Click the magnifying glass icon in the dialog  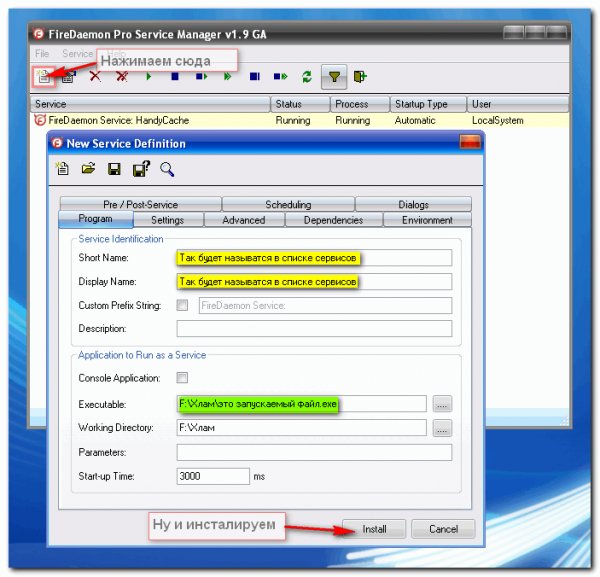pyautogui.click(x=167, y=169)
